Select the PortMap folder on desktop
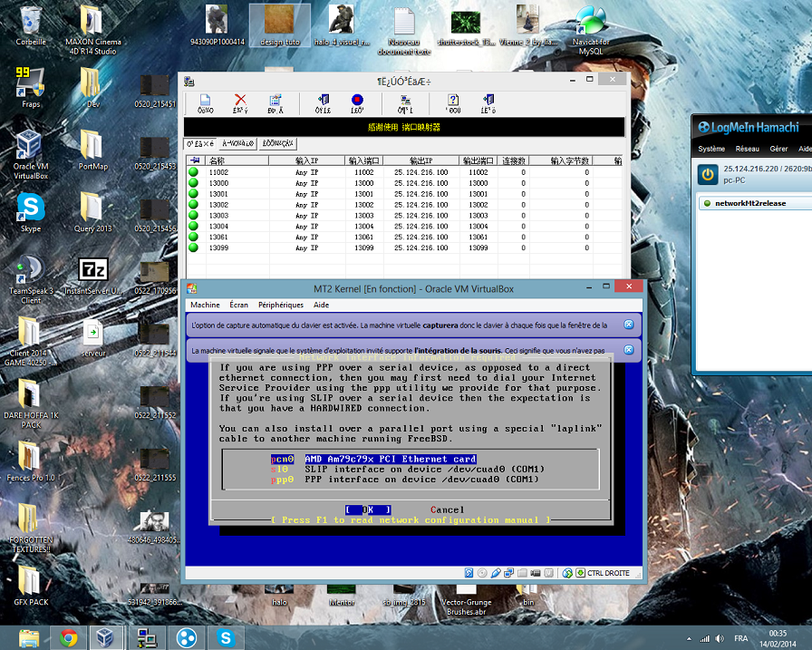The width and height of the screenshot is (812, 650). [x=93, y=150]
